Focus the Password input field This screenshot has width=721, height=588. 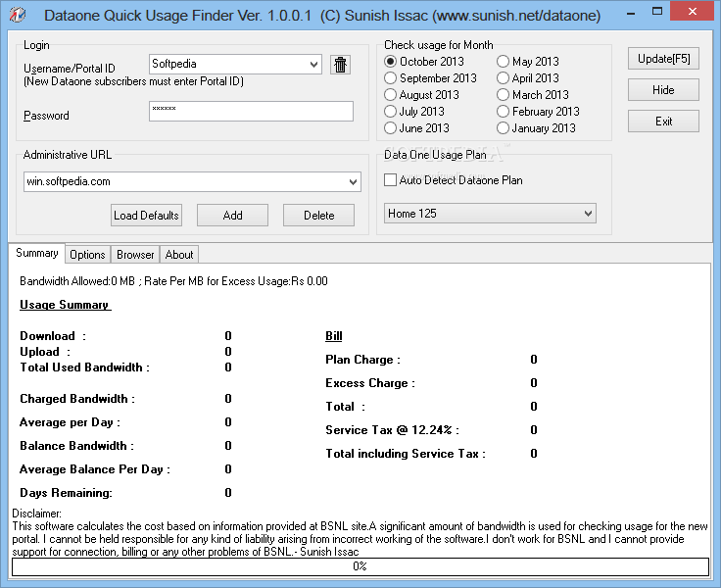(x=251, y=112)
